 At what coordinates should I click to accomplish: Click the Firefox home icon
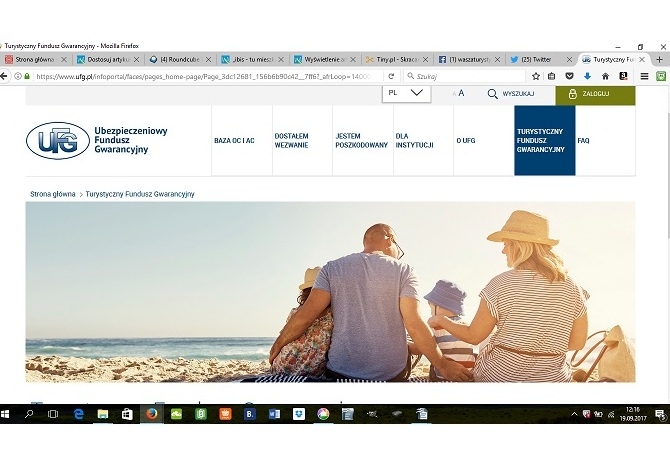click(x=605, y=76)
